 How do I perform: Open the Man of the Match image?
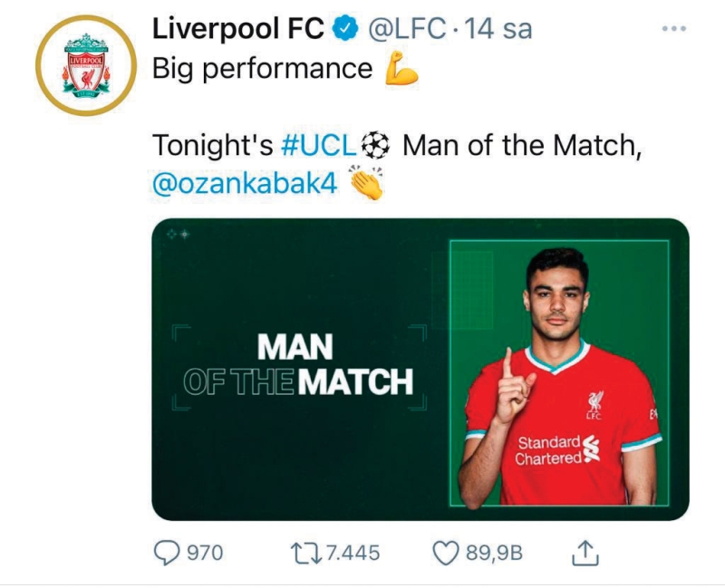coord(420,369)
